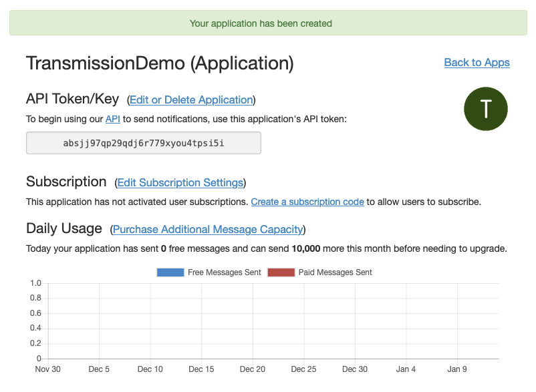Click the Daily Usage section heading
Screen dimensions: 536x392
64,229
